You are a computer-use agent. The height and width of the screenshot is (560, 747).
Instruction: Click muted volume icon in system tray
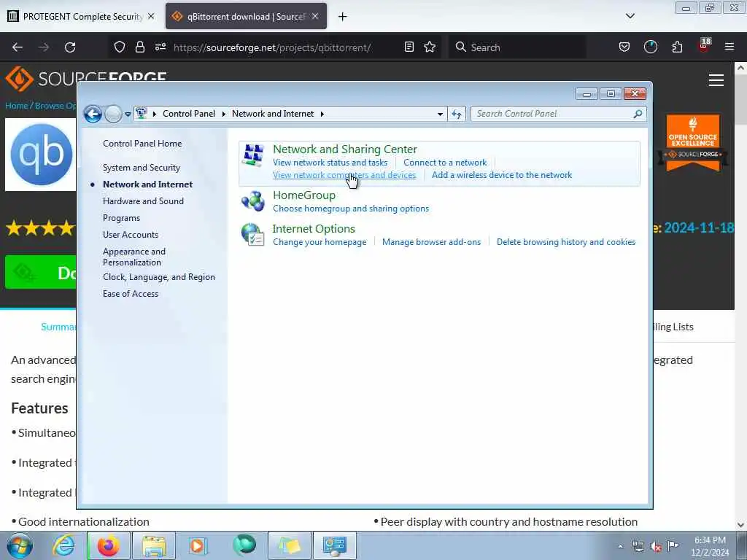tap(656, 546)
